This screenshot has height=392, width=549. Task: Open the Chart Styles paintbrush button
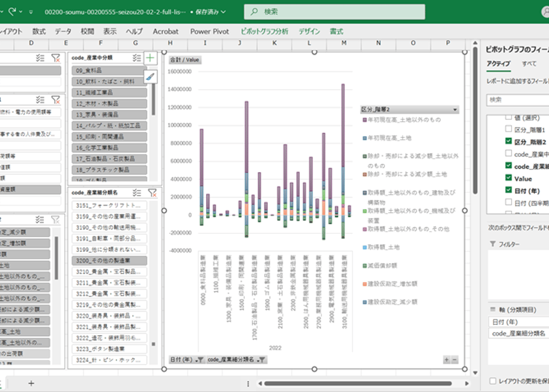point(150,77)
